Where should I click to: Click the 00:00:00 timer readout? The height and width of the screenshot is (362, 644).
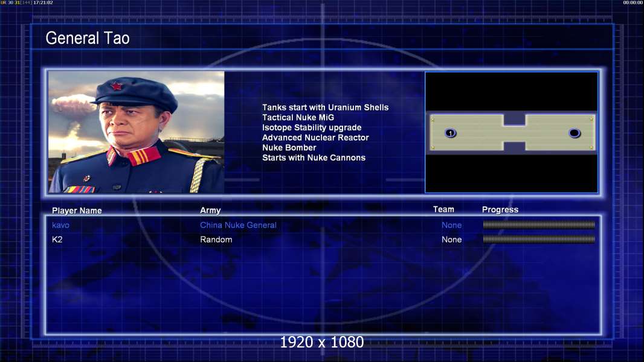(633, 2)
